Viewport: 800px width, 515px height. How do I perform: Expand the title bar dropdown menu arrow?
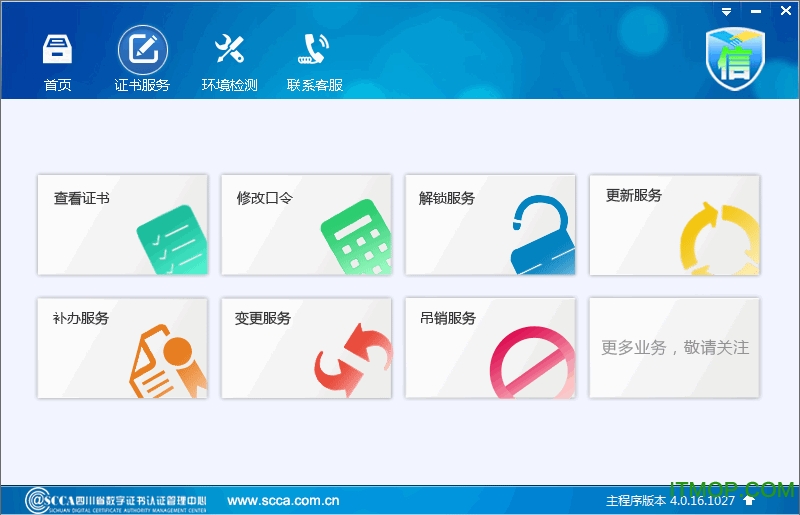(x=727, y=11)
